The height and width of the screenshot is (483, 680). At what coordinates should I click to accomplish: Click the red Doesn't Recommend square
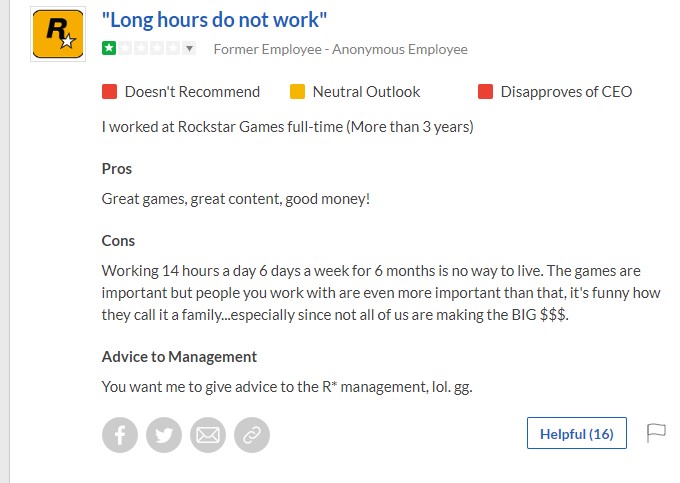click(109, 92)
